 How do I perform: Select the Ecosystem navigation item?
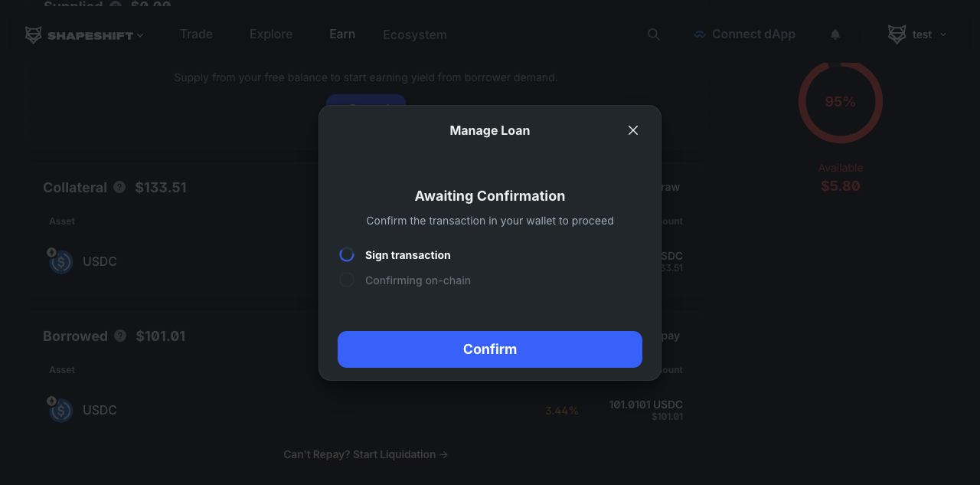(x=415, y=35)
